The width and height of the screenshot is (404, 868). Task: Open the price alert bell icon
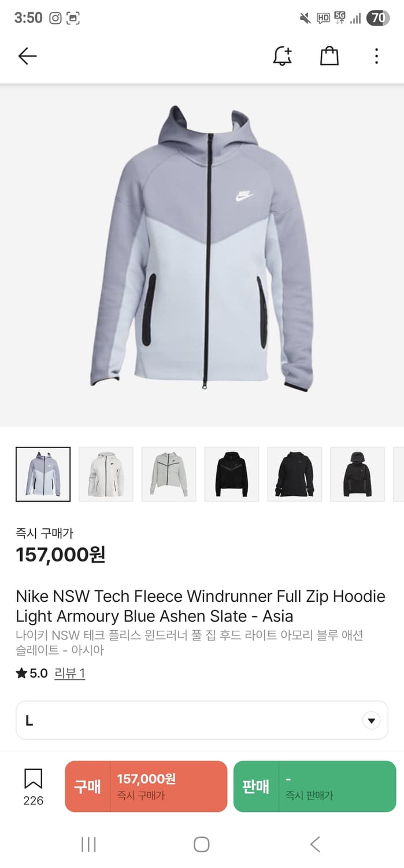coord(283,56)
